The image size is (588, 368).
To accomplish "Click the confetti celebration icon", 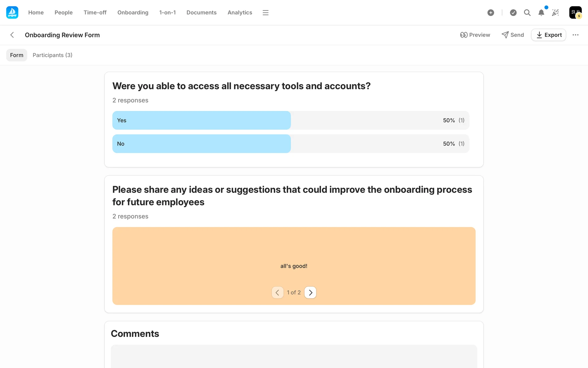I will (x=555, y=13).
